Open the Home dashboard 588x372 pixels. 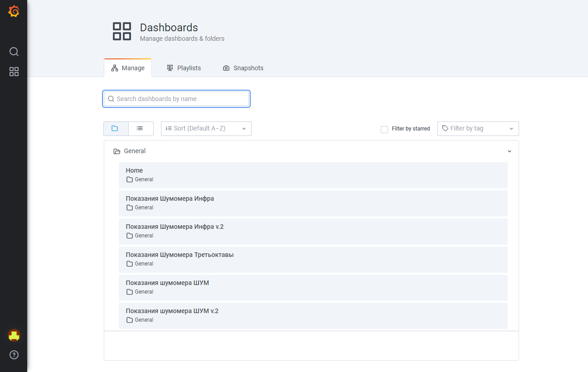(x=134, y=171)
